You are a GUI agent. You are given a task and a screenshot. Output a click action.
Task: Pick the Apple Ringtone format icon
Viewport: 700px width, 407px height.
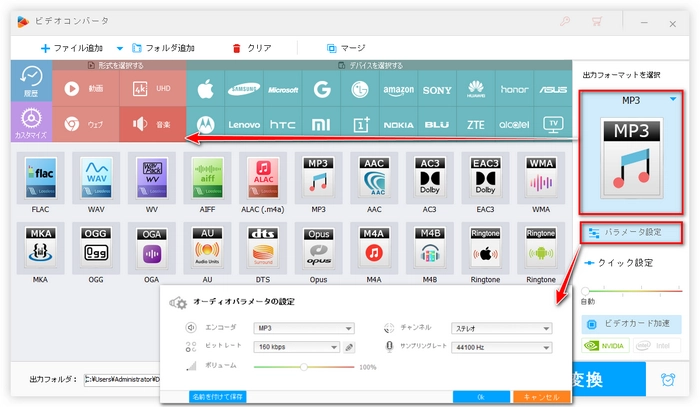485,248
